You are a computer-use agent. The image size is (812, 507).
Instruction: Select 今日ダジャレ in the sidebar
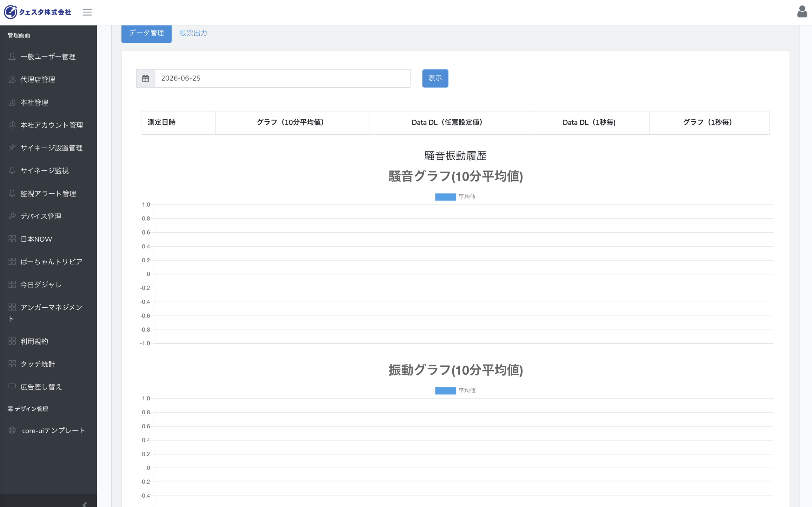[48, 285]
